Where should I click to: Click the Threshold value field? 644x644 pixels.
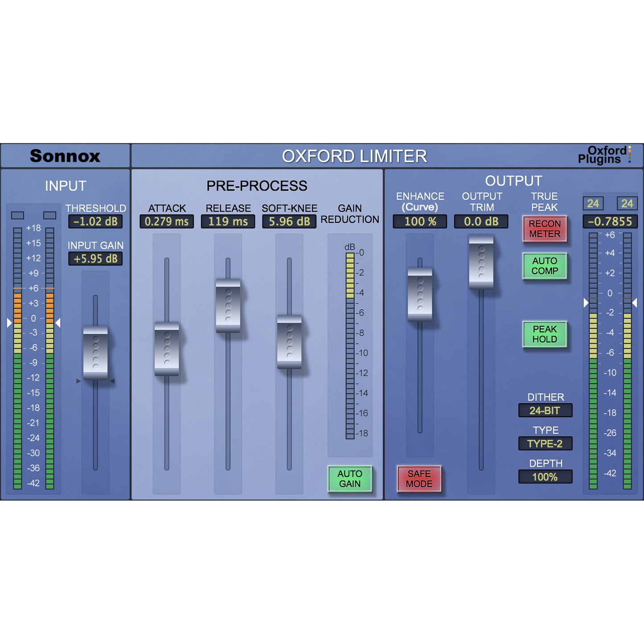95,222
